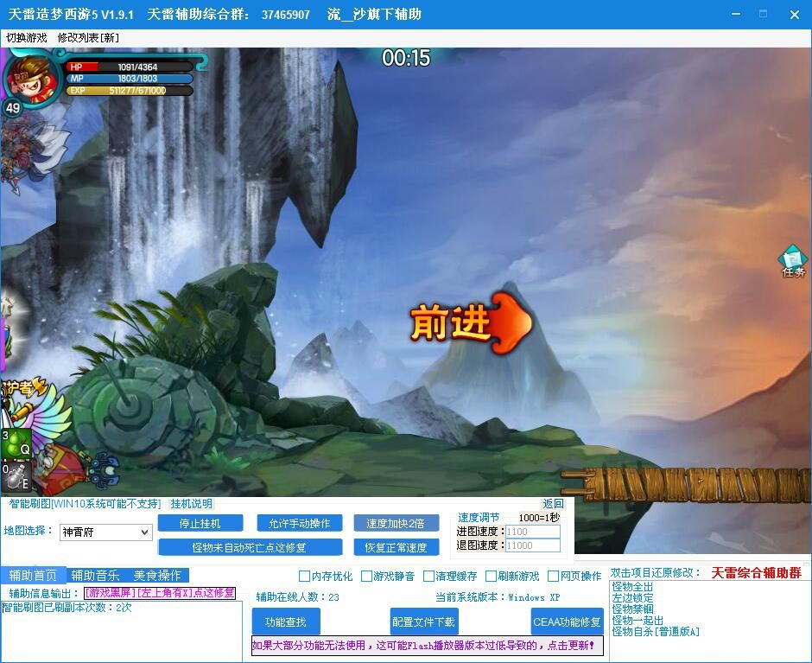Select 怪物全出 in the list
Screen dimensions: 812x663
(632, 587)
